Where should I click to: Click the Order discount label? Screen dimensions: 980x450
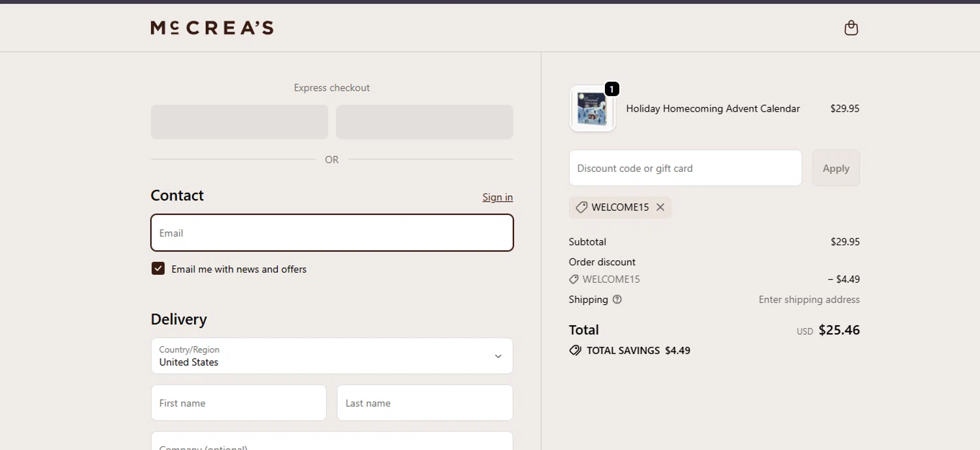[602, 262]
